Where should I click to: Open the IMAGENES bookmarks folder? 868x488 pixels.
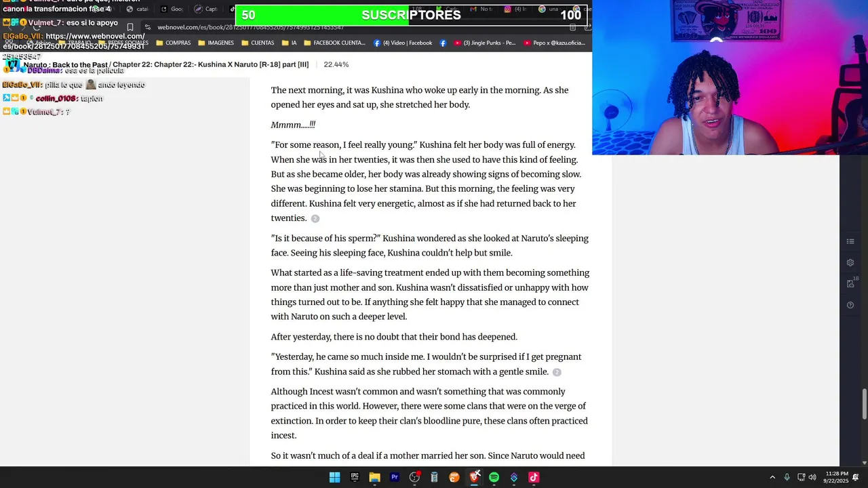click(x=216, y=43)
